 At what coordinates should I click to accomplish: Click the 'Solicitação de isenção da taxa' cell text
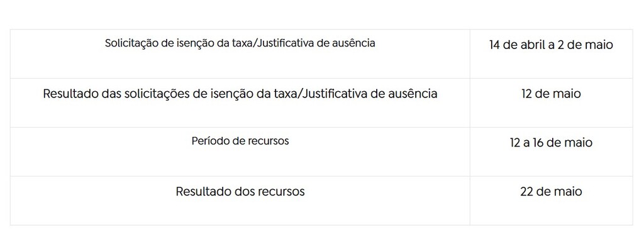tap(240, 43)
